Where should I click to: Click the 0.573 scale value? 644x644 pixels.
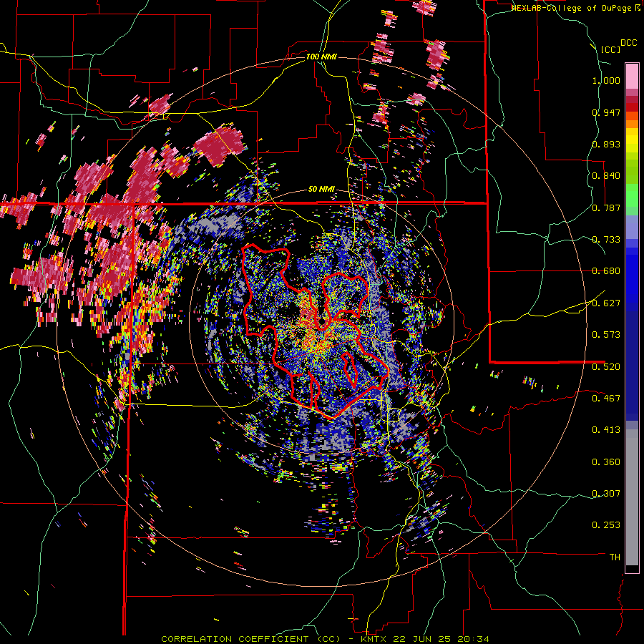click(x=606, y=335)
